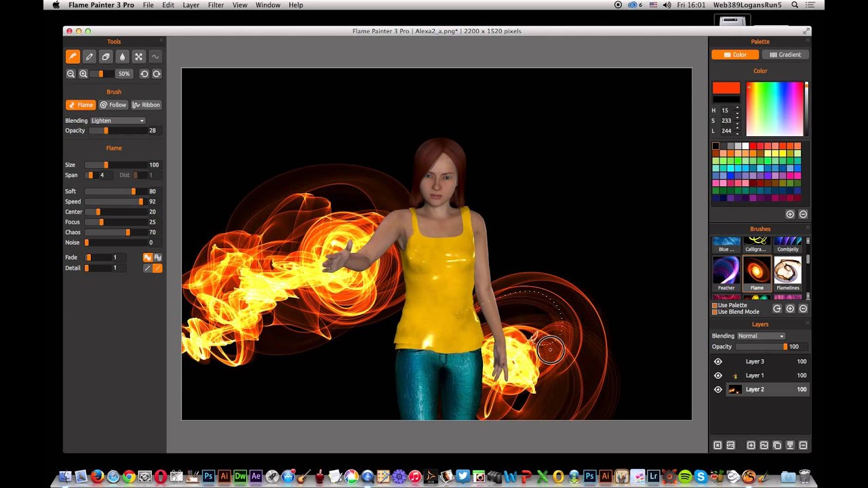Choose the Feather brush thumbnail
Image resolution: width=868 pixels, height=488 pixels.
tap(726, 273)
